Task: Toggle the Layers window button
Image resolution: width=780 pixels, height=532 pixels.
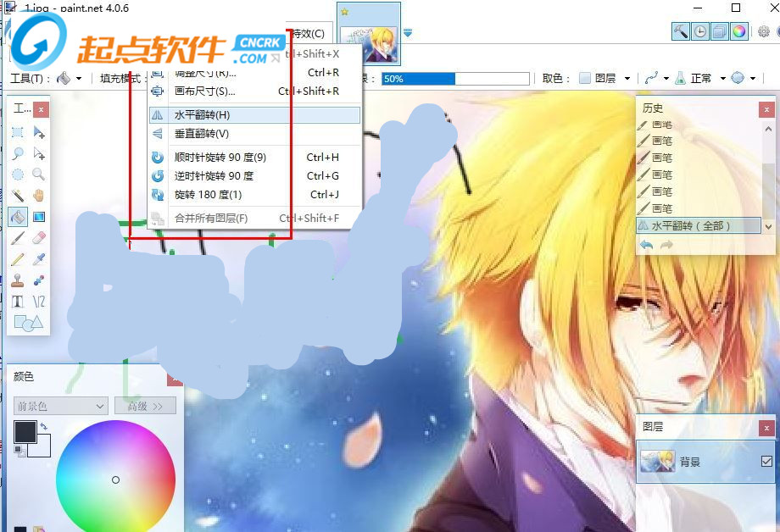Action: (x=719, y=32)
